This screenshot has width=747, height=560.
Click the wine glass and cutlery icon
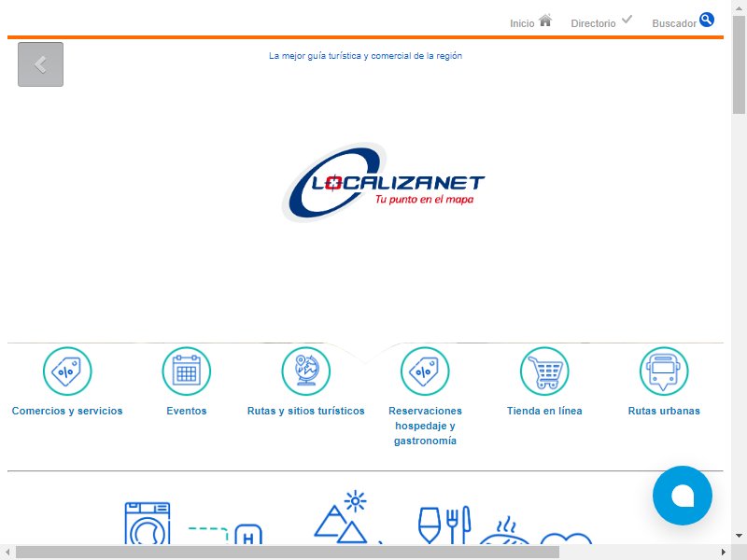pyautogui.click(x=444, y=525)
